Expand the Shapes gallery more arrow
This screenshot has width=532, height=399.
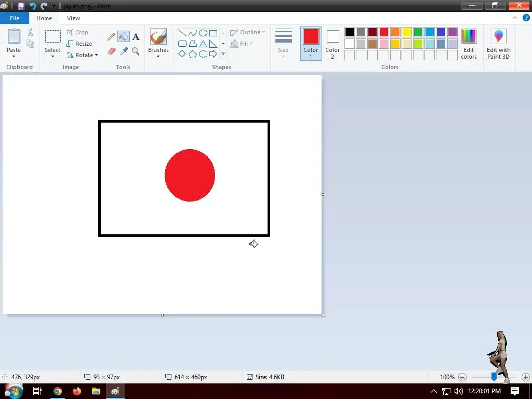pos(223,54)
